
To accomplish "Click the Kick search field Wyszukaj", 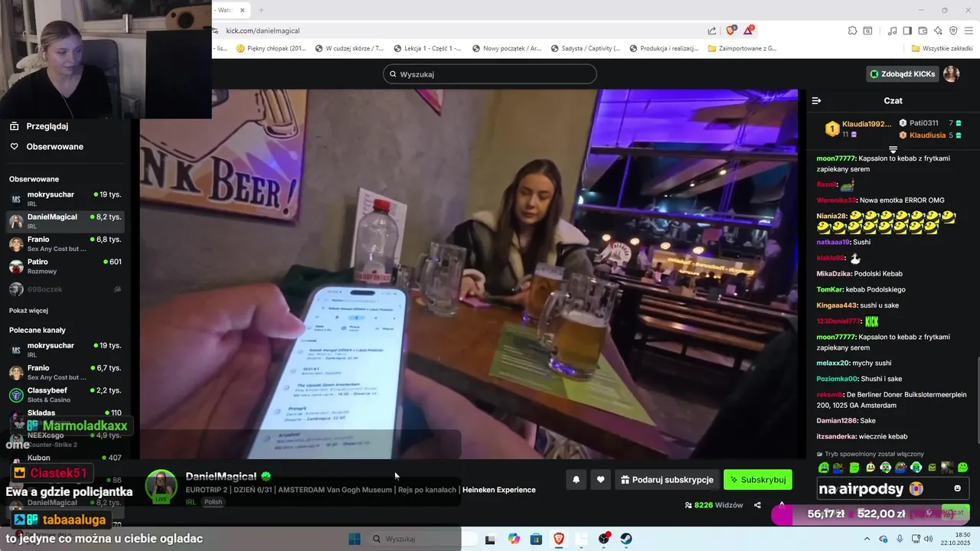I will (x=490, y=74).
